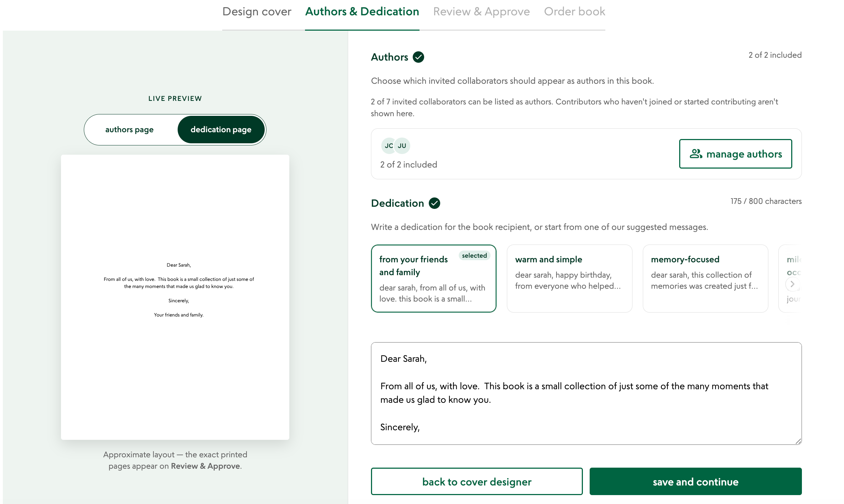Image resolution: width=844 pixels, height=504 pixels.
Task: Click back to cover designer button
Action: pyautogui.click(x=477, y=482)
